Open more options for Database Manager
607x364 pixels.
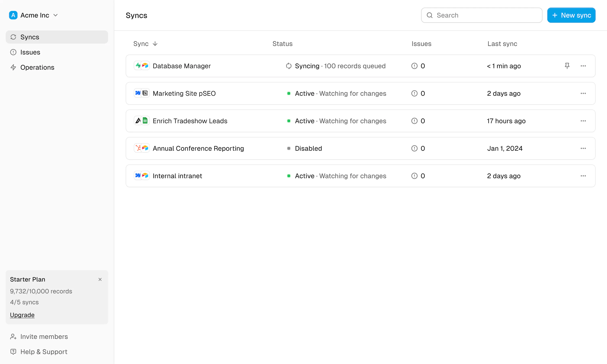583,66
